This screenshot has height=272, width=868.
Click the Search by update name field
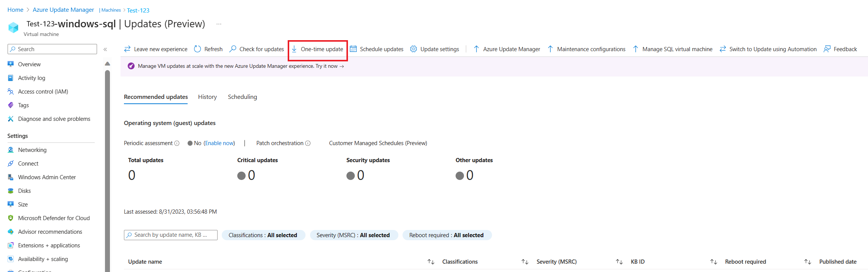pyautogui.click(x=171, y=235)
